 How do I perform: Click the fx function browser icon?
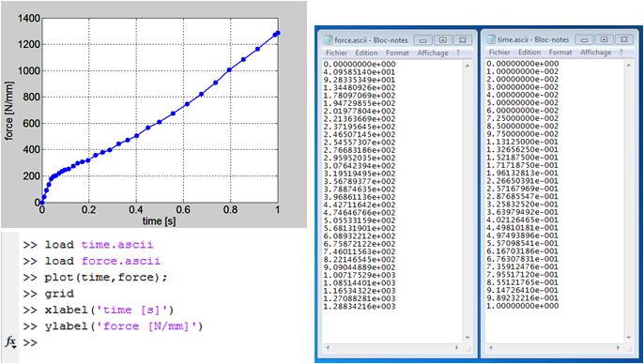pyautogui.click(x=9, y=341)
